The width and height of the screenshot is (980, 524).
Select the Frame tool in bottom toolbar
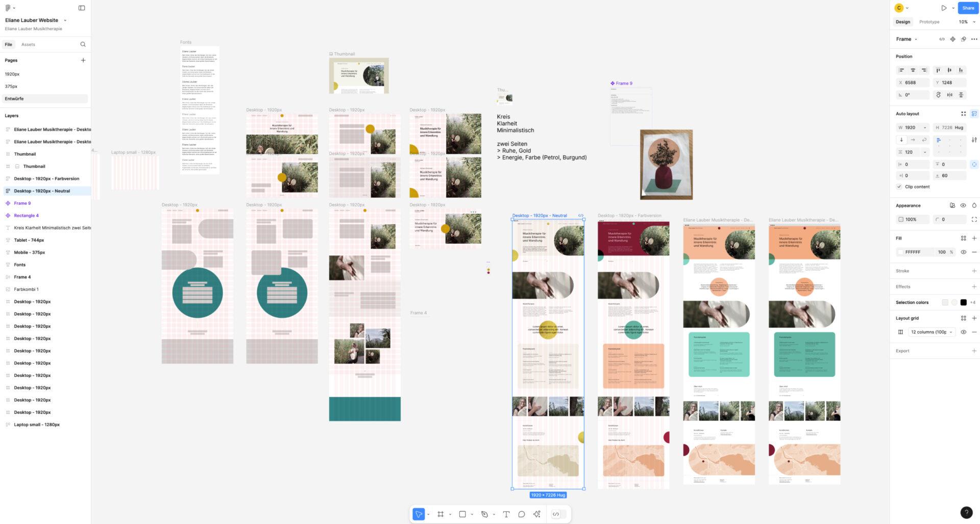440,514
